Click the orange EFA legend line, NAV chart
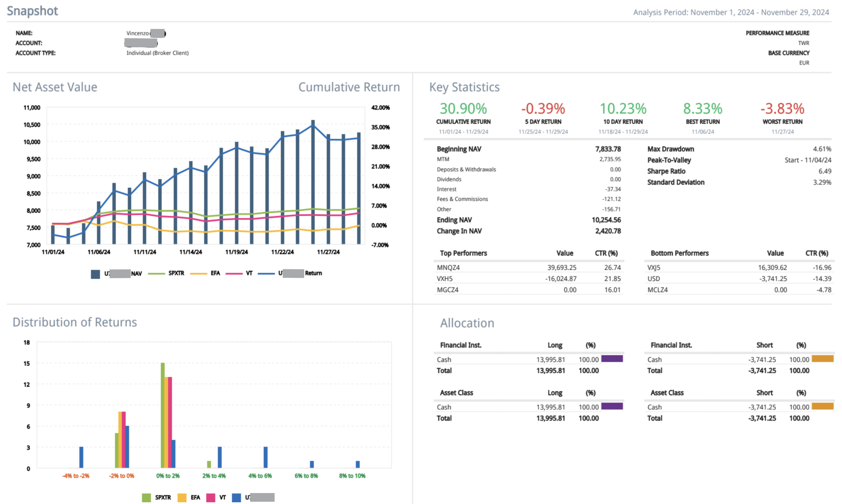Viewport: 842px width, 504px height. (x=198, y=274)
